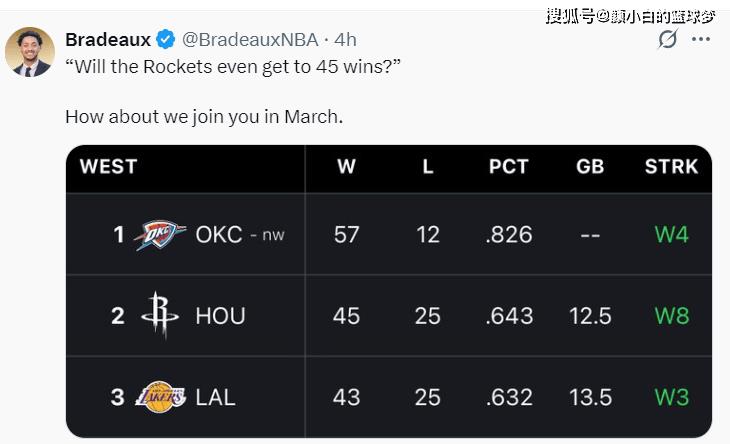Click the Lakers team logo
730x444 pixels.
[161, 397]
